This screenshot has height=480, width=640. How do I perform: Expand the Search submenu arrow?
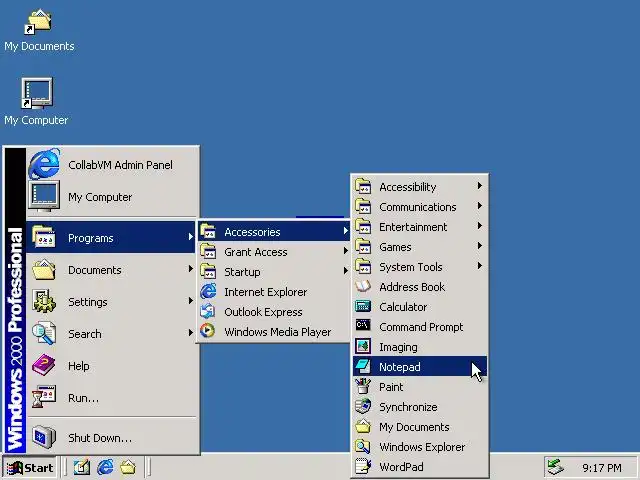190,333
